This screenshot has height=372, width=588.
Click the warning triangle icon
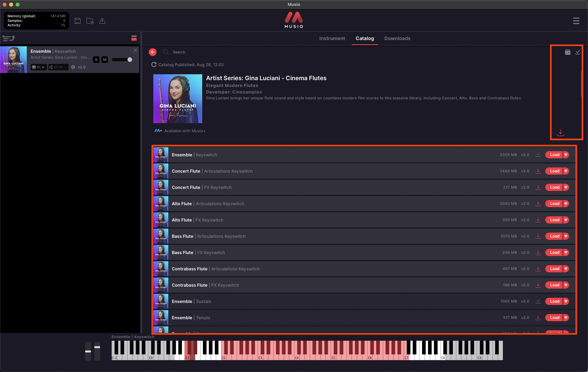(102, 21)
